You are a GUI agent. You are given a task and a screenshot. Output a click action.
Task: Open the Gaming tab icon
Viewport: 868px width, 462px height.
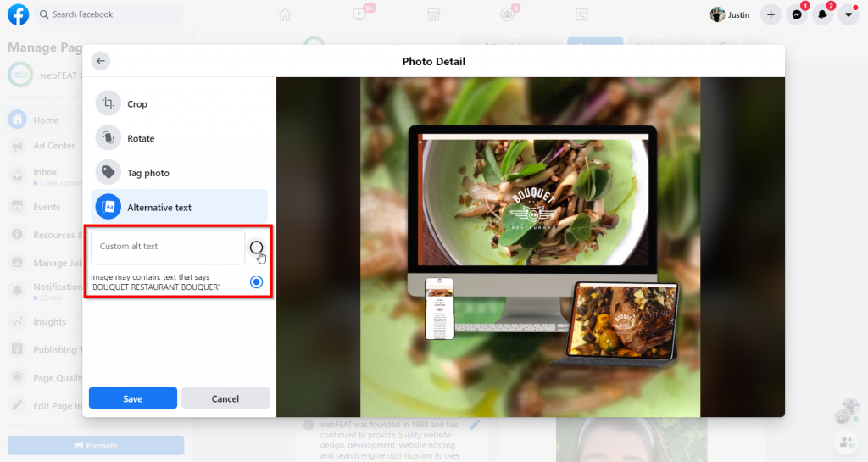[x=581, y=14]
